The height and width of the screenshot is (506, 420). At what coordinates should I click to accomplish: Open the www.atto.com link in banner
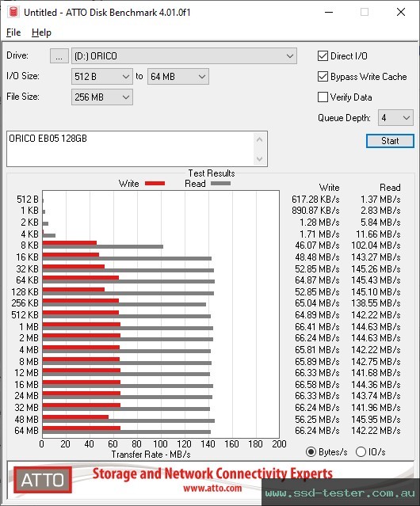[x=212, y=488]
